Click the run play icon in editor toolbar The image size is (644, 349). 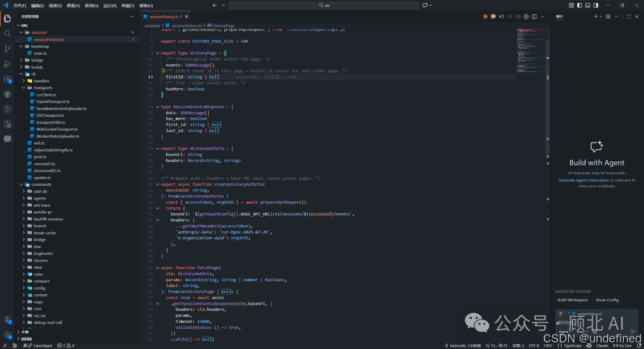pos(526,17)
